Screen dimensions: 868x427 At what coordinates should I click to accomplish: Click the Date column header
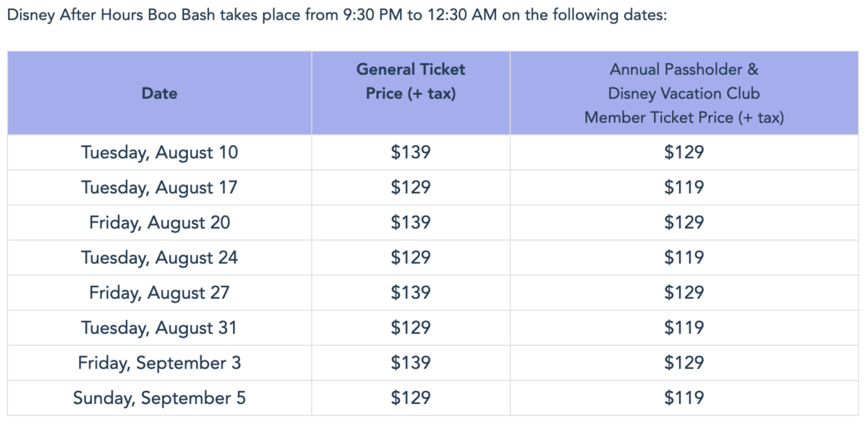(x=159, y=93)
